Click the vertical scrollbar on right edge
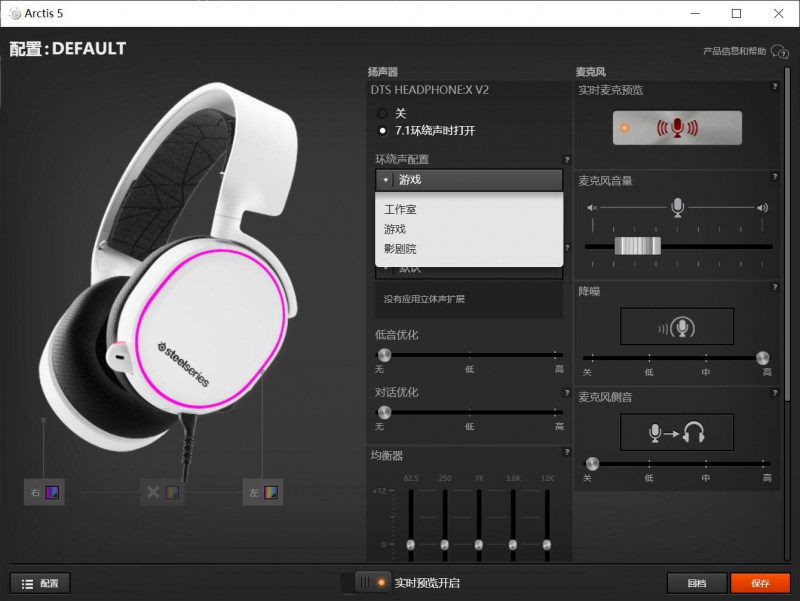This screenshot has height=601, width=800. click(787, 235)
